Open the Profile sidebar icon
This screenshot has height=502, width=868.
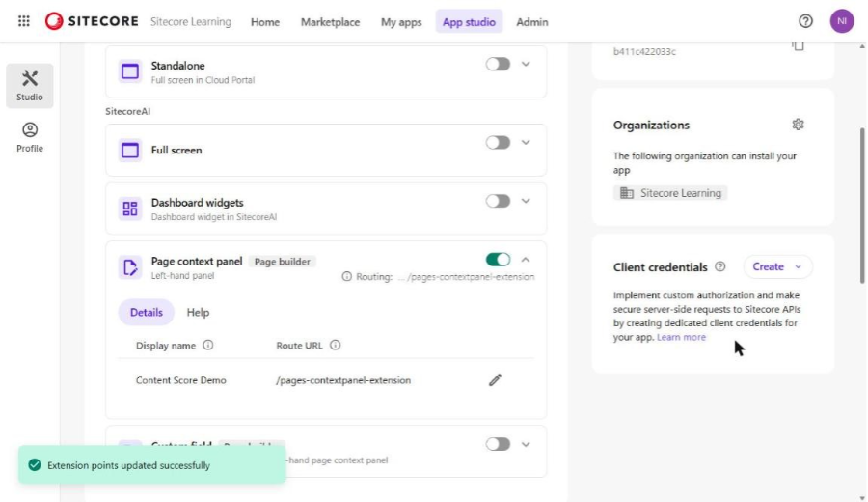click(x=30, y=137)
